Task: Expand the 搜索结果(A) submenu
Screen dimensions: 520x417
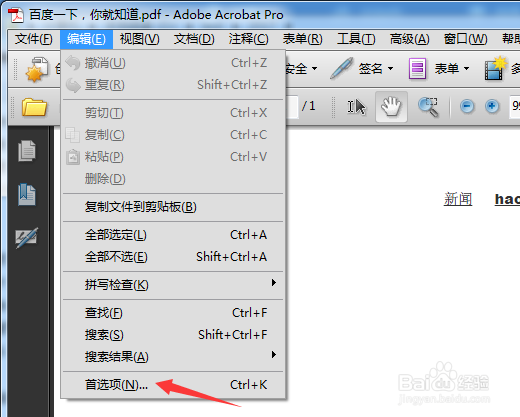Action: click(173, 356)
